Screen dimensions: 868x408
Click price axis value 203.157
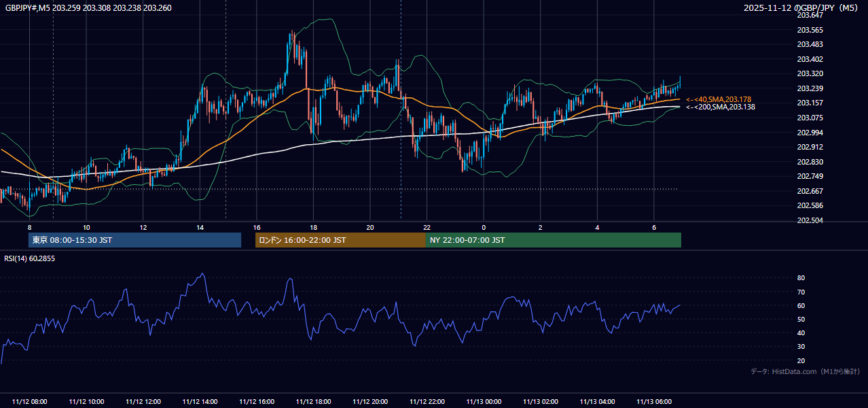click(810, 103)
